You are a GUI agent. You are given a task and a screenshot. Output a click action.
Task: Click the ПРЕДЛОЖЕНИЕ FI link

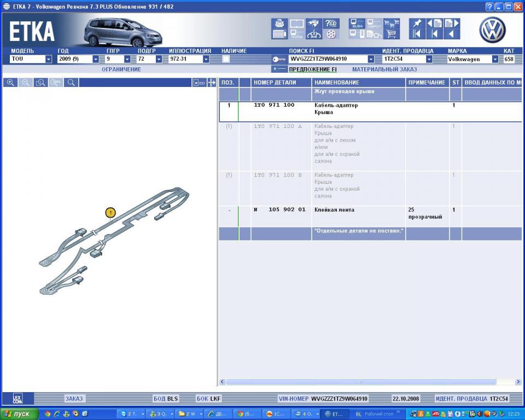click(313, 69)
